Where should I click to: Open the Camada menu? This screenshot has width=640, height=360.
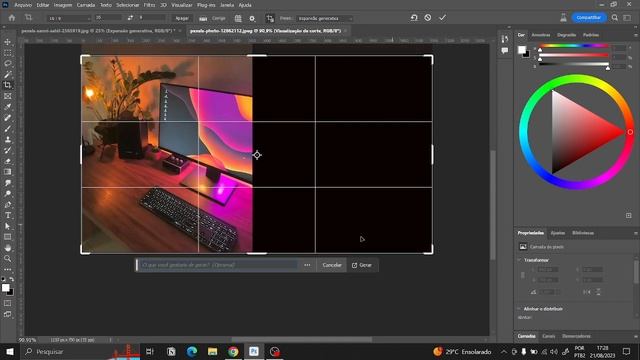[86, 5]
